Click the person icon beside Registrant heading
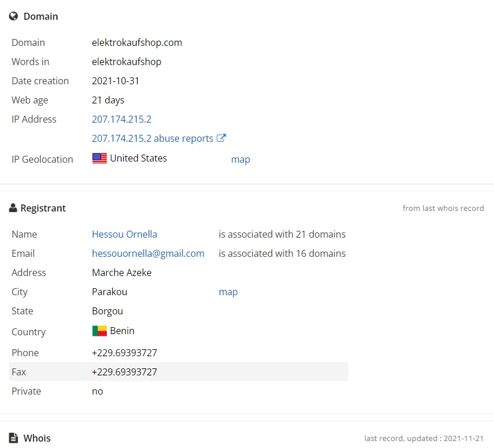 tap(13, 208)
